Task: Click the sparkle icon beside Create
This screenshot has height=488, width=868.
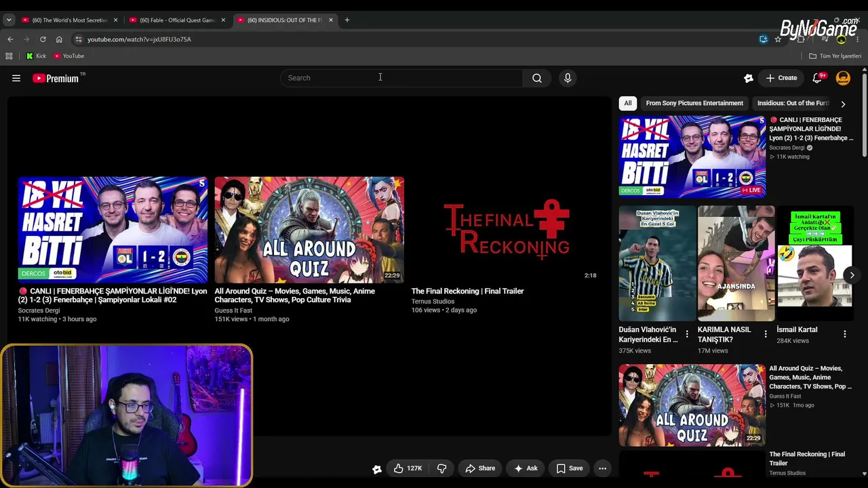Action: [x=749, y=78]
